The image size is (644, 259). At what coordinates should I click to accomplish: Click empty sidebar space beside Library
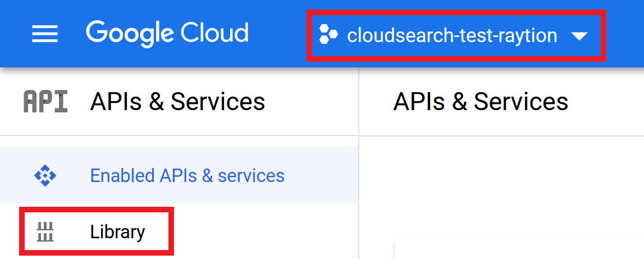tap(266, 231)
